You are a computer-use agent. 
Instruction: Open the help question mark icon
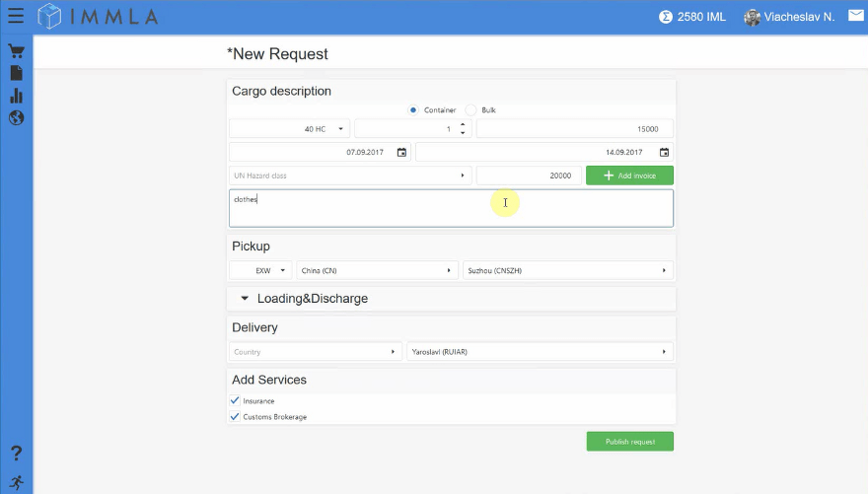[16, 454]
